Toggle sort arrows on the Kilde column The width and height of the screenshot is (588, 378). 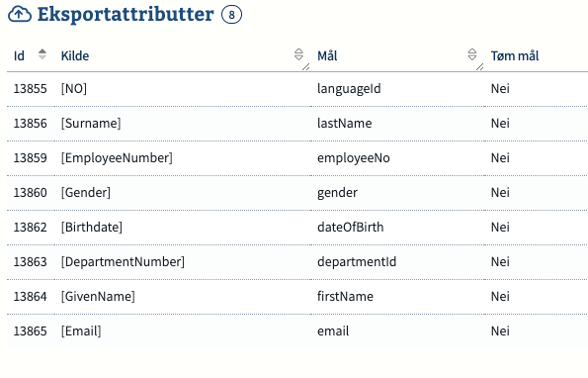pos(298,54)
